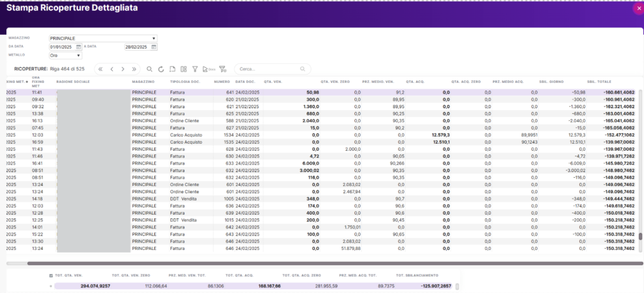This screenshot has width=644, height=293.
Task: Sort by Tipologia Doc. column header
Action: (x=185, y=82)
